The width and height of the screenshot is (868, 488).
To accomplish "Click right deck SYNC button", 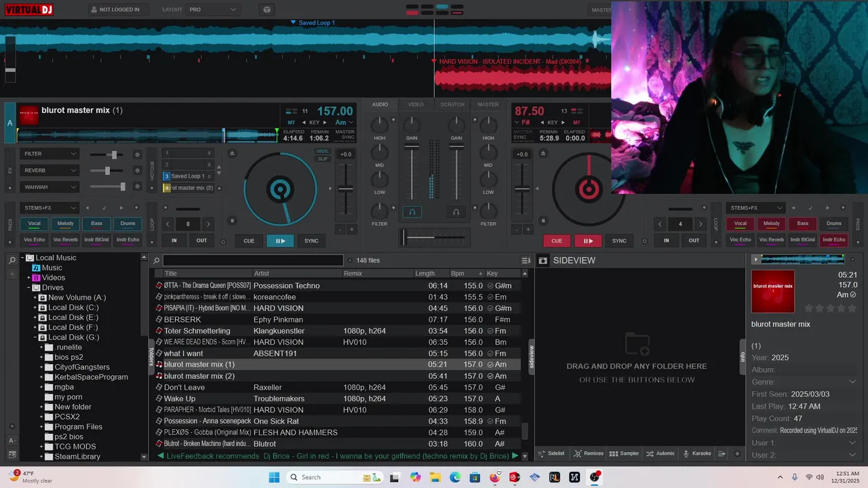I will click(x=619, y=241).
